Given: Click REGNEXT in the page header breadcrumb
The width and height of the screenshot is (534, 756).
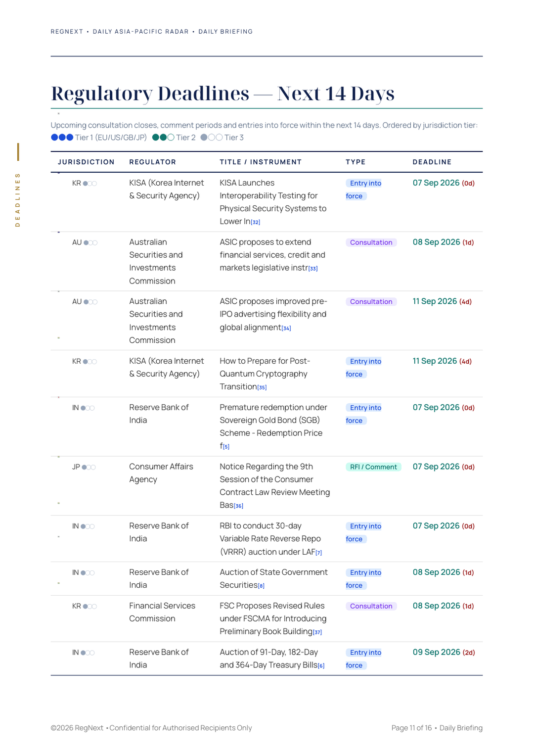Looking at the screenshot, I should [67, 32].
